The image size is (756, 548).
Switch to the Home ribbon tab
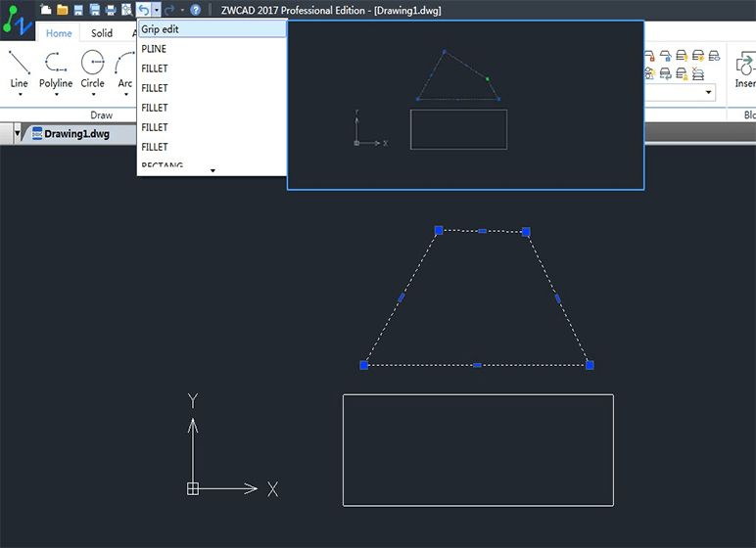[x=59, y=33]
